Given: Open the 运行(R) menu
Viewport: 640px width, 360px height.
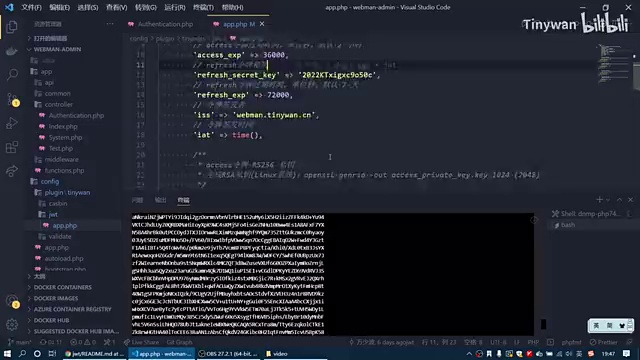Looking at the screenshot, I should (175, 7).
